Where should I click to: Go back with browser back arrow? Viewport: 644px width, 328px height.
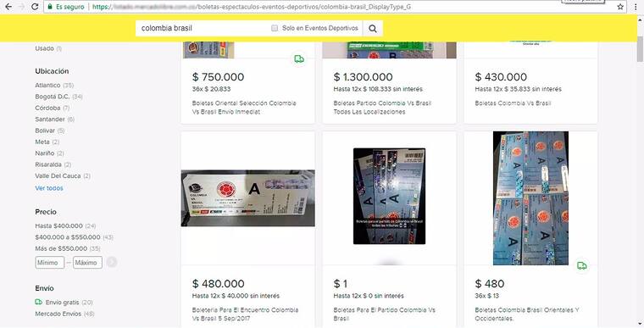click(8, 7)
